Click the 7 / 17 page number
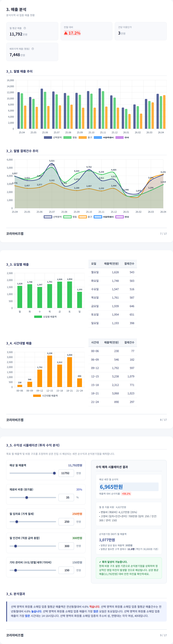This screenshot has width=173, height=644. point(164,234)
